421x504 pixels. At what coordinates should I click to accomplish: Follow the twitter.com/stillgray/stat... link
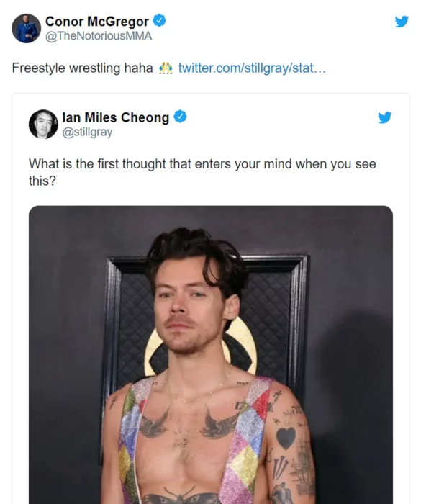(252, 68)
